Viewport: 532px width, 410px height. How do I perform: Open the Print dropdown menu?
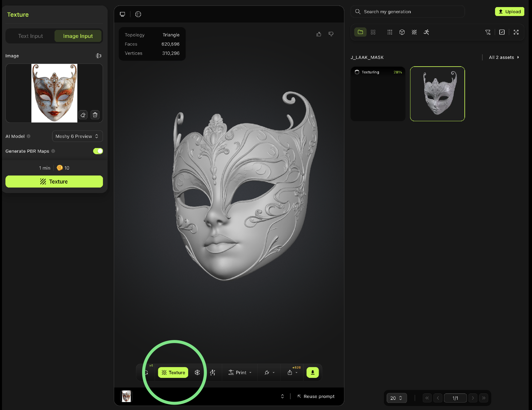click(x=240, y=372)
